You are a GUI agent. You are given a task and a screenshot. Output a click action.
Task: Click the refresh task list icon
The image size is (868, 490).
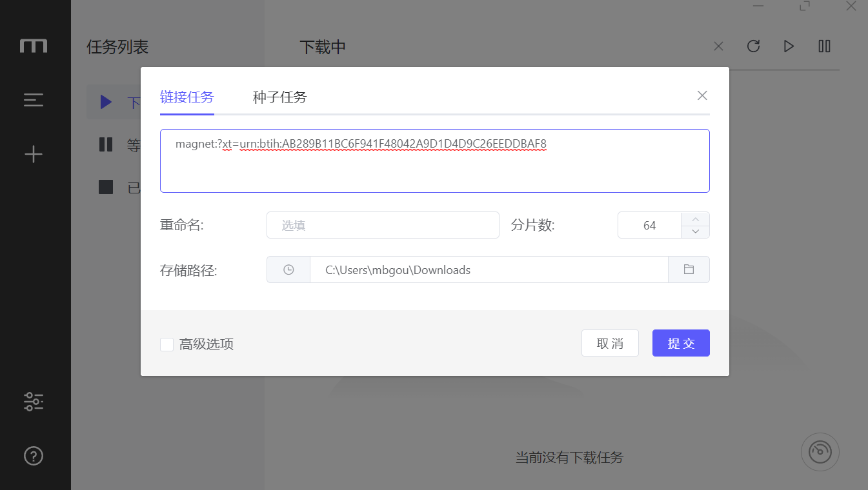tap(753, 46)
